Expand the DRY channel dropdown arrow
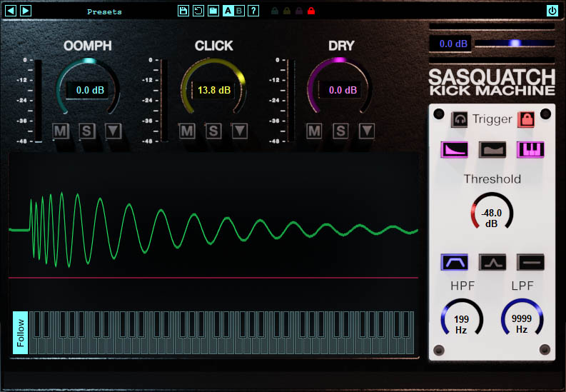 367,131
